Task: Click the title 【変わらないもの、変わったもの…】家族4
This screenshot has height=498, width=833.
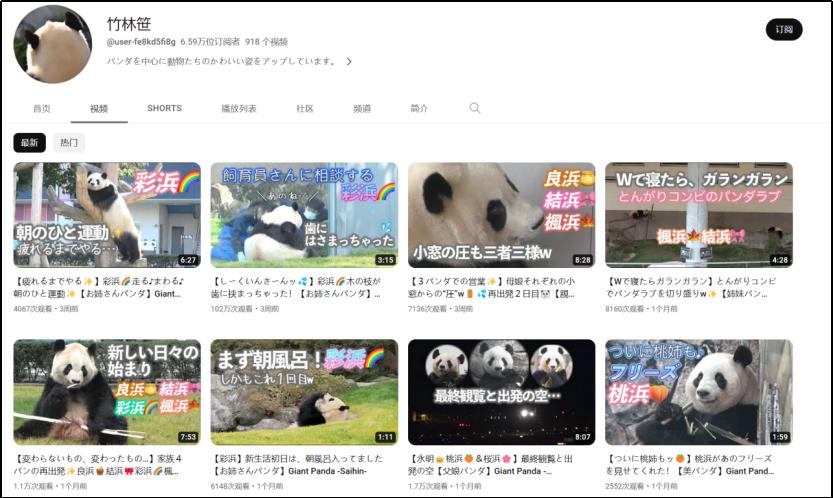Action: (x=98, y=465)
